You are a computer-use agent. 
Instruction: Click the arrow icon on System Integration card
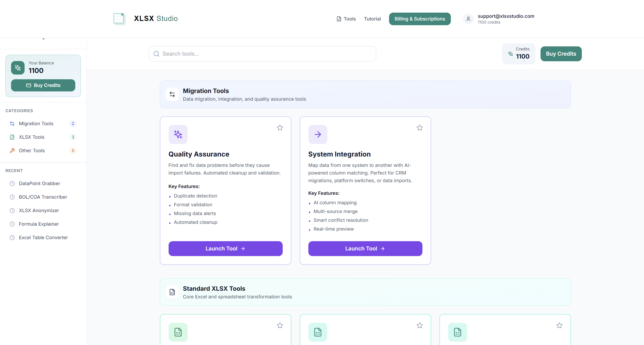[x=318, y=134]
